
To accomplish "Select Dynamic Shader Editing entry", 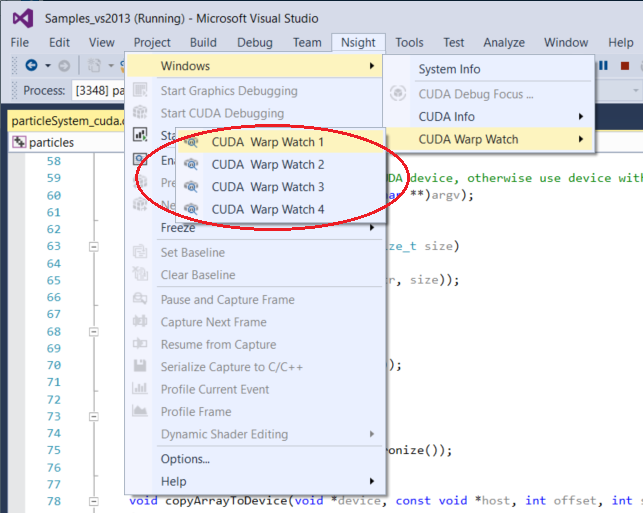I will (256, 434).
